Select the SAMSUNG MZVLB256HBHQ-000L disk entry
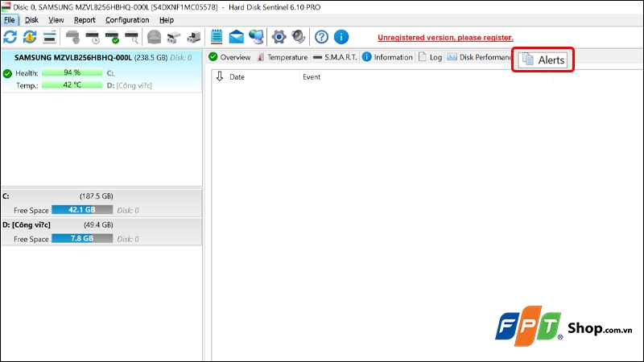Screen dimensions: 644x362 point(101,71)
